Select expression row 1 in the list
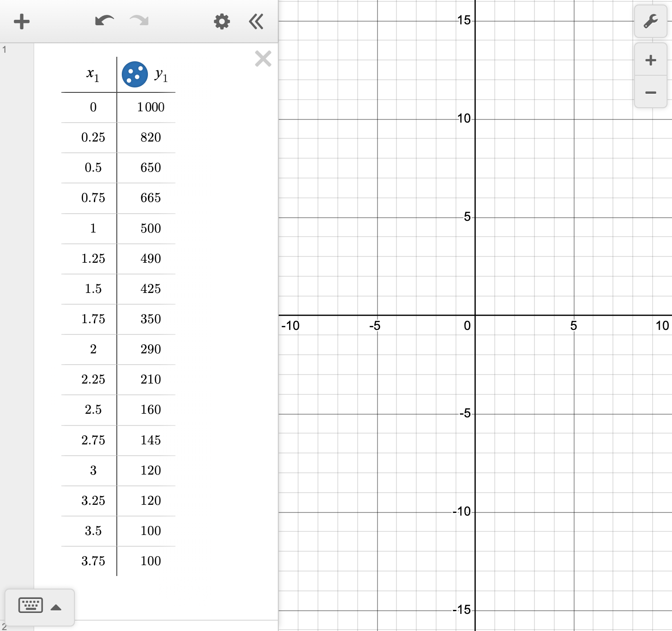This screenshot has width=672, height=631. coord(5,50)
